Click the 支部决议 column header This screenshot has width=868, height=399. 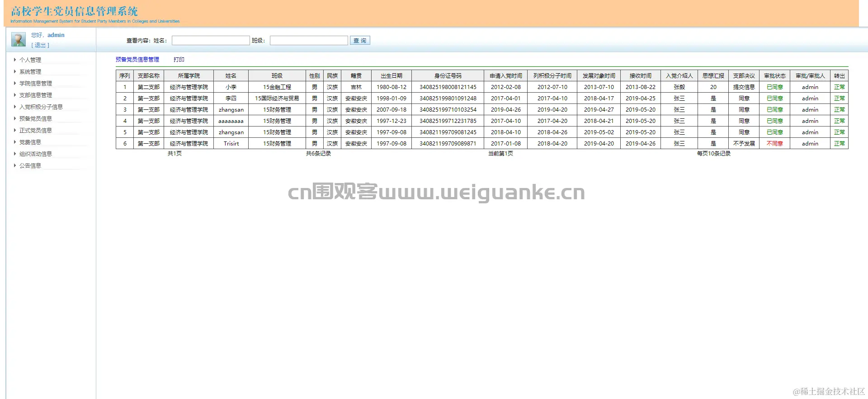(744, 76)
